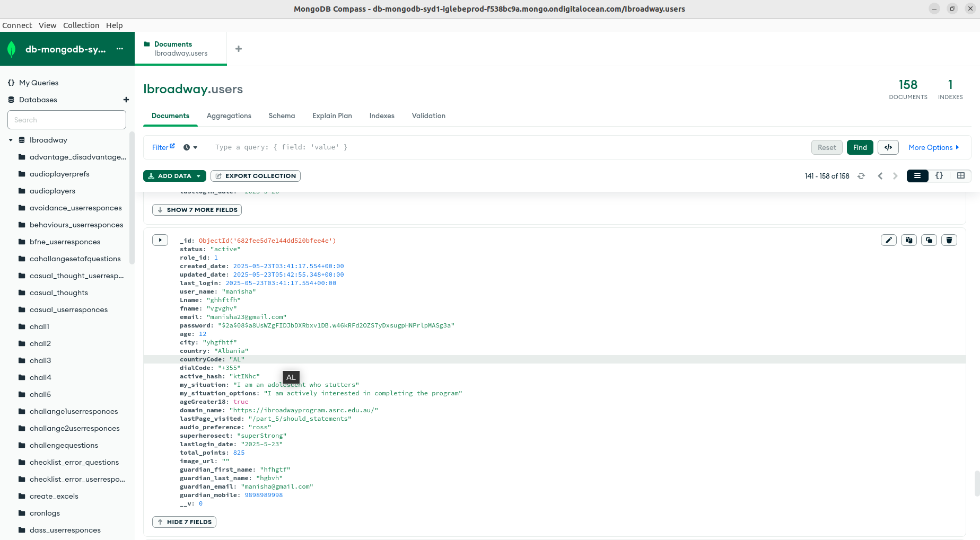Open the cronlogs collection

[x=45, y=513]
